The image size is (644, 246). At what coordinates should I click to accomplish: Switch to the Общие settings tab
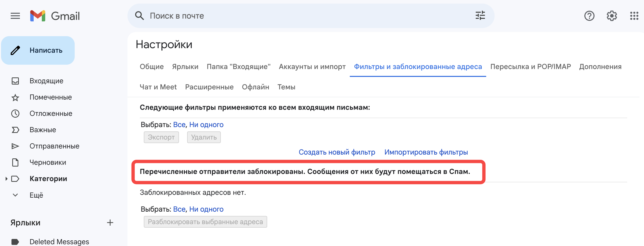[x=152, y=67]
